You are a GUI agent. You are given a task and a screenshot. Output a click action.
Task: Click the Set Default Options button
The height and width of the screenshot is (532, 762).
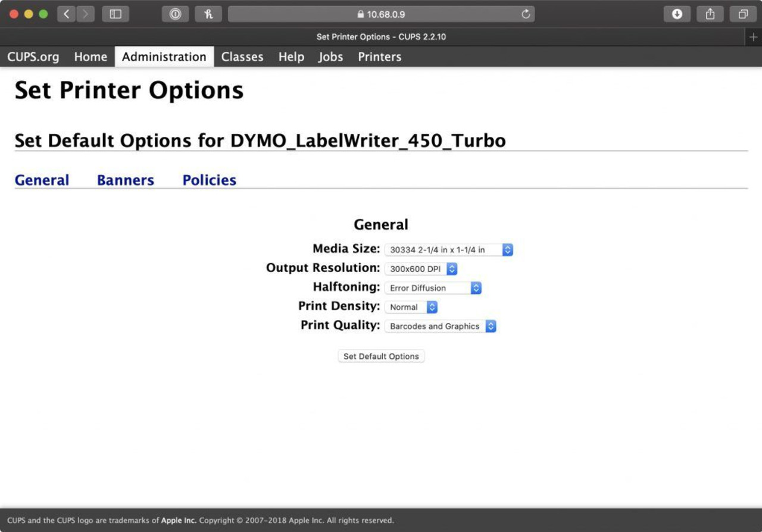click(381, 356)
